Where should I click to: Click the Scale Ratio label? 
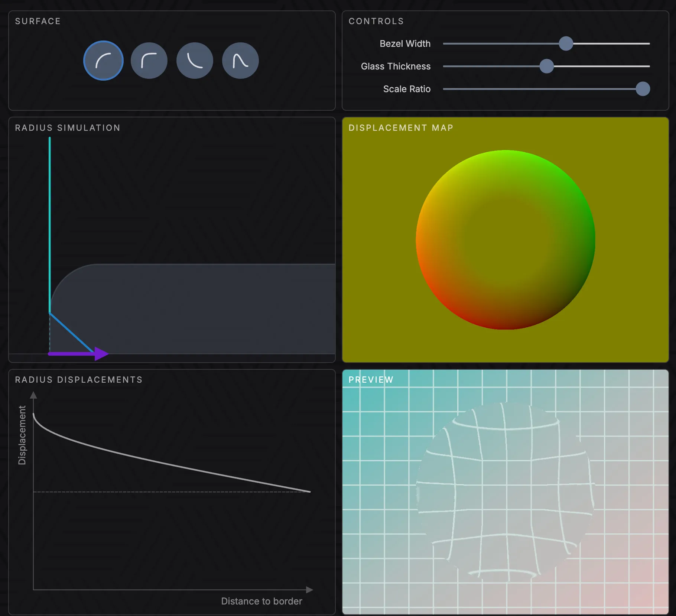(x=407, y=89)
